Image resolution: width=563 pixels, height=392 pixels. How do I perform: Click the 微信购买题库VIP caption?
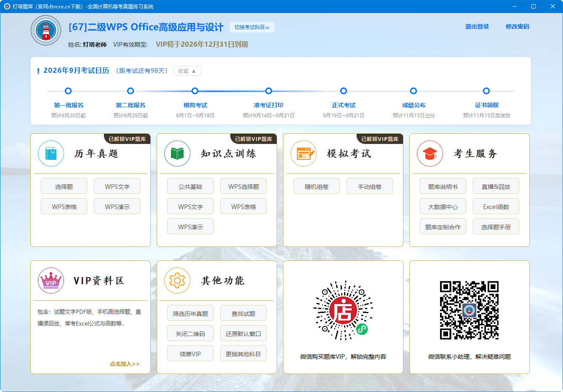click(343, 357)
